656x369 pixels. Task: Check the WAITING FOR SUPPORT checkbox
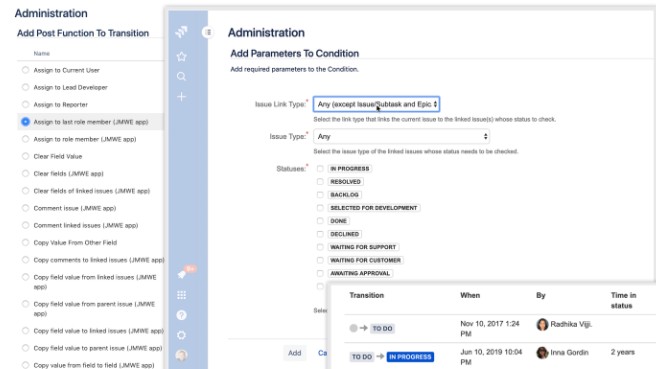(320, 247)
